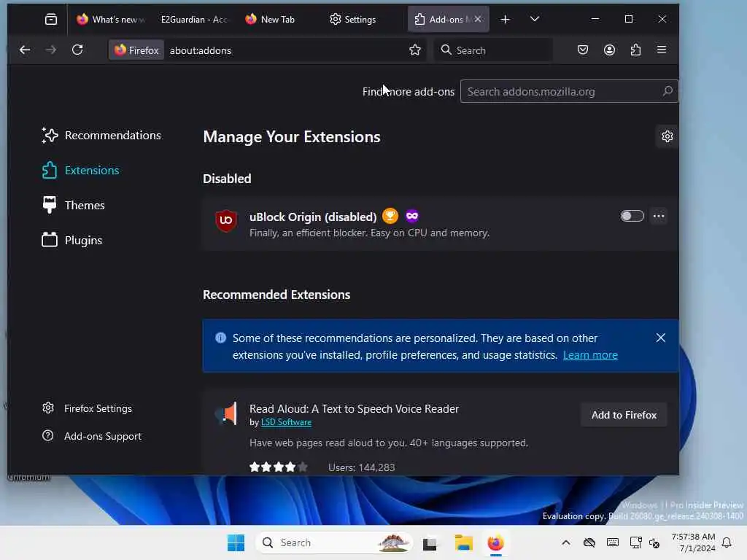The image size is (747, 560).
Task: Open Add-ons Support link
Action: (92, 436)
